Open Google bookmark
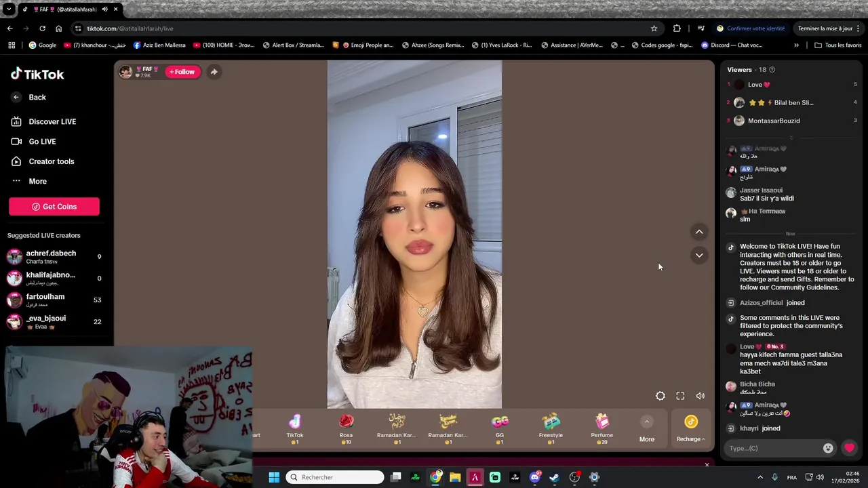The image size is (868, 488). [x=43, y=45]
